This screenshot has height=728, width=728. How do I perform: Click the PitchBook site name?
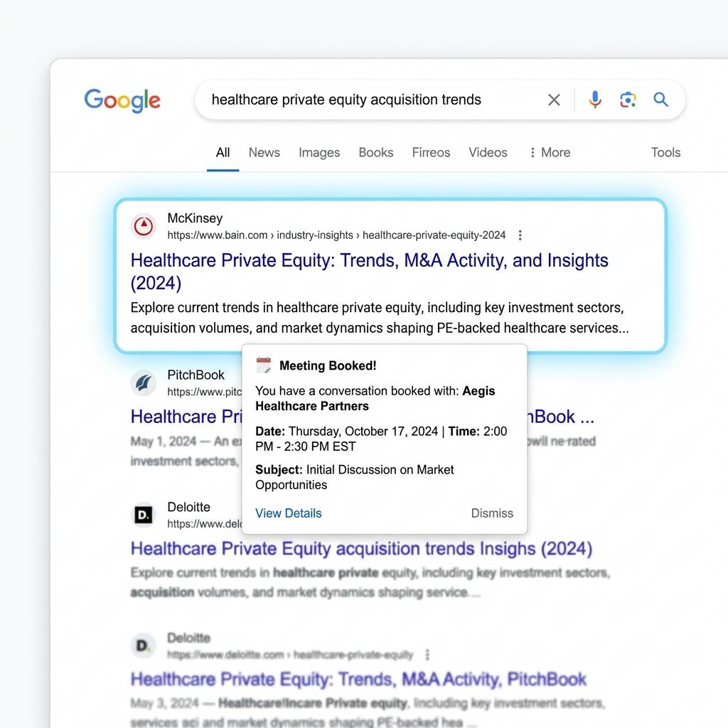tap(196, 375)
